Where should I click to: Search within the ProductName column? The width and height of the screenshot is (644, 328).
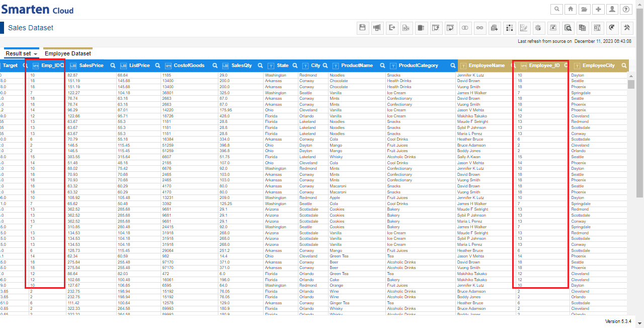tap(383, 65)
